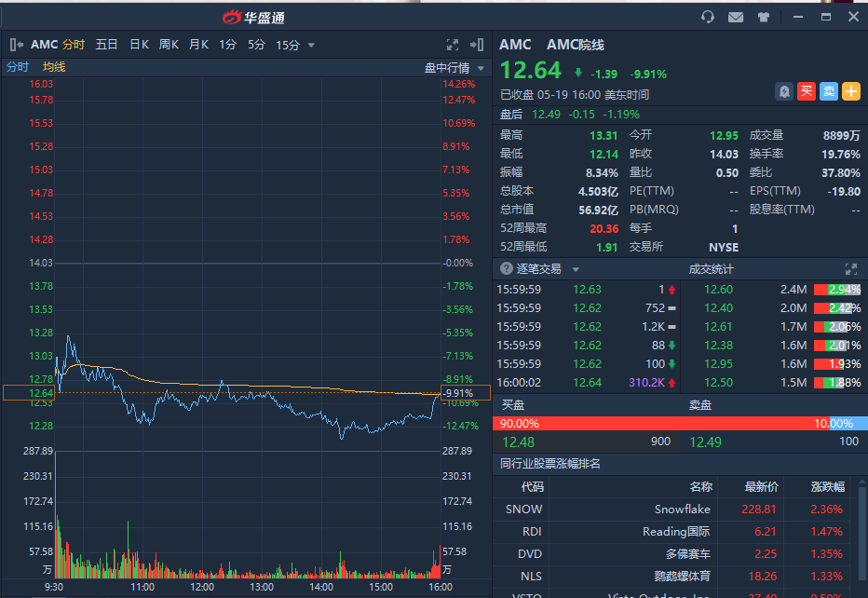Viewport: 868px width, 598px height.
Task: Open the 逐笔交易 dropdown arrow
Action: point(576,269)
